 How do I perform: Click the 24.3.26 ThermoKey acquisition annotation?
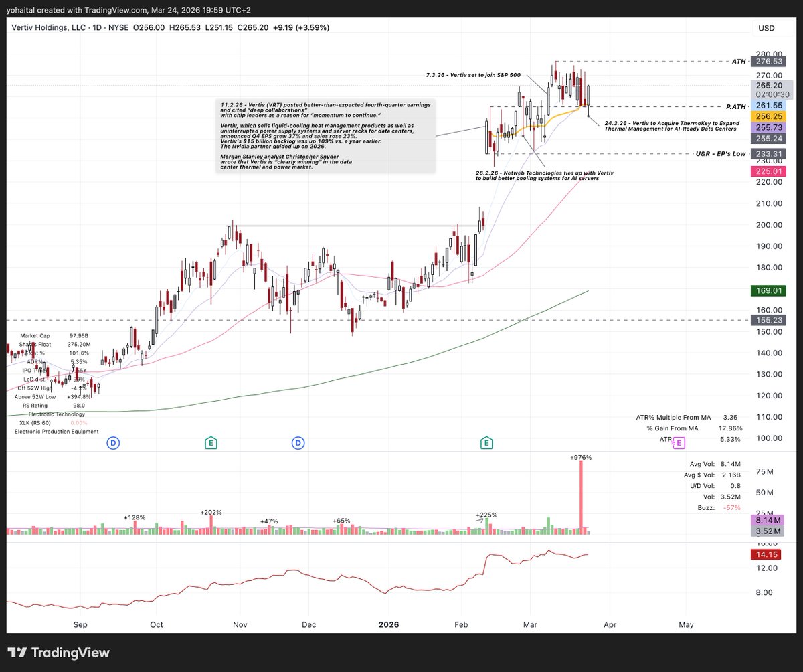pyautogui.click(x=673, y=126)
